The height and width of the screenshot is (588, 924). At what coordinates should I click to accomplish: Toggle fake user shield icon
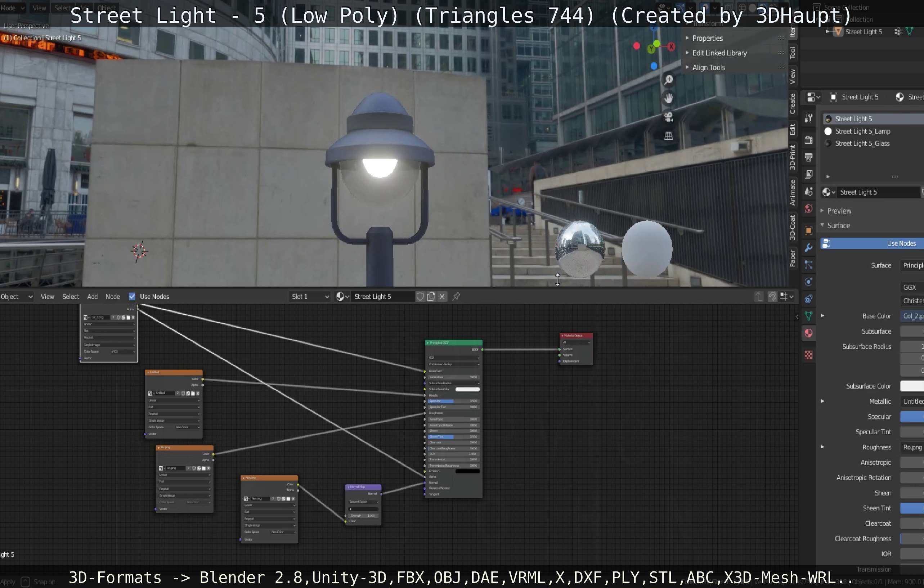[420, 296]
